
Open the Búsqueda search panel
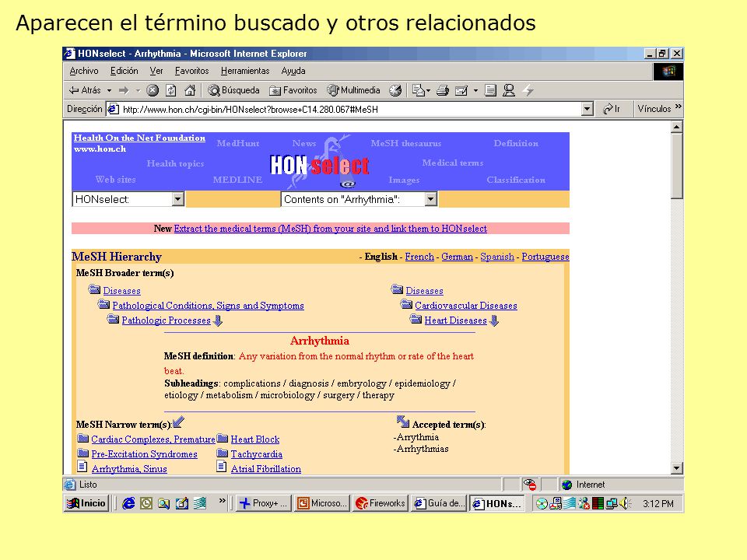click(234, 90)
